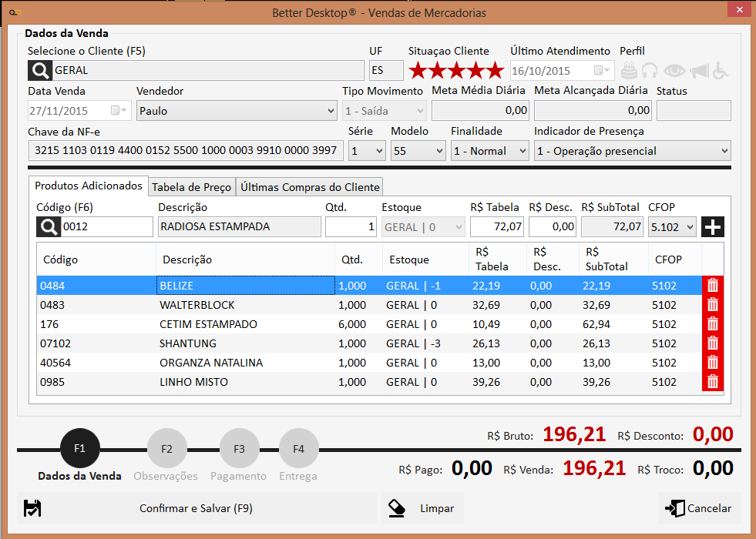Image resolution: width=756 pixels, height=539 pixels.
Task: Click the wheelchair accessibility profile icon
Action: point(721,71)
